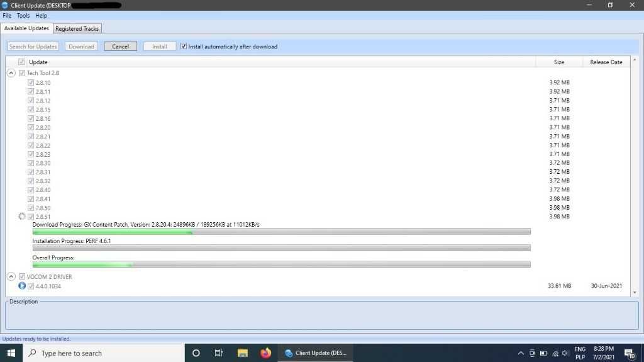Toggle Install automatically after download checkbox
This screenshot has width=644, height=362.
184,46
